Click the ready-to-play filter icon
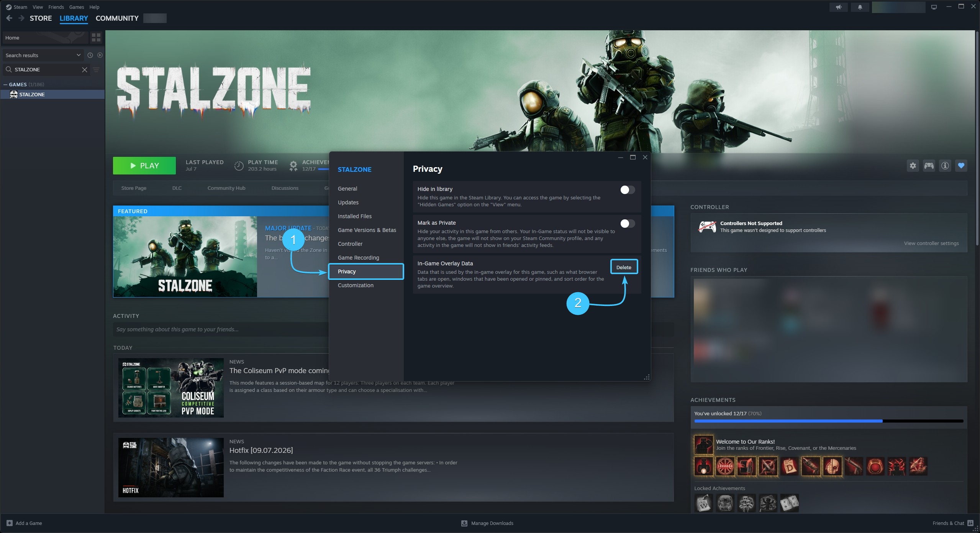 [x=100, y=55]
